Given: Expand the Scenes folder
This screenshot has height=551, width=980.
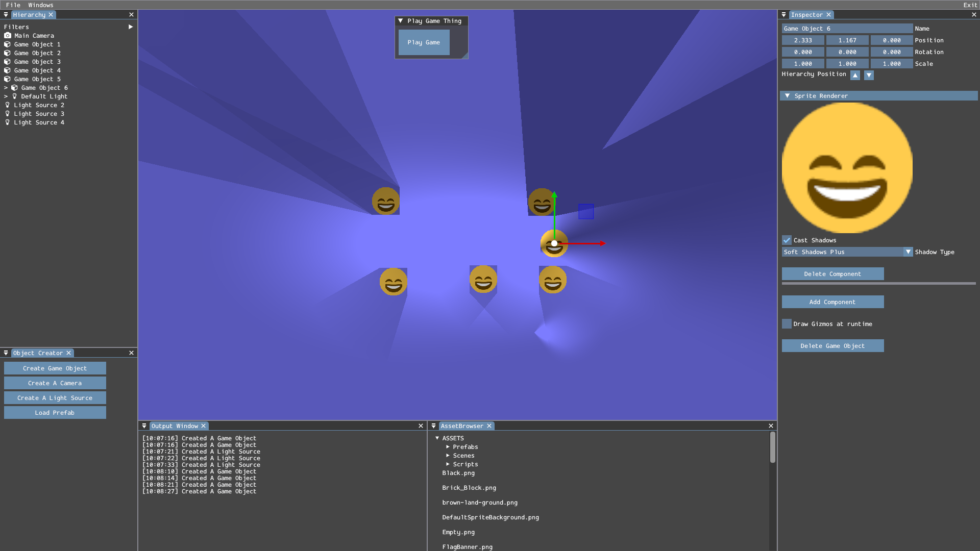Looking at the screenshot, I should [448, 456].
